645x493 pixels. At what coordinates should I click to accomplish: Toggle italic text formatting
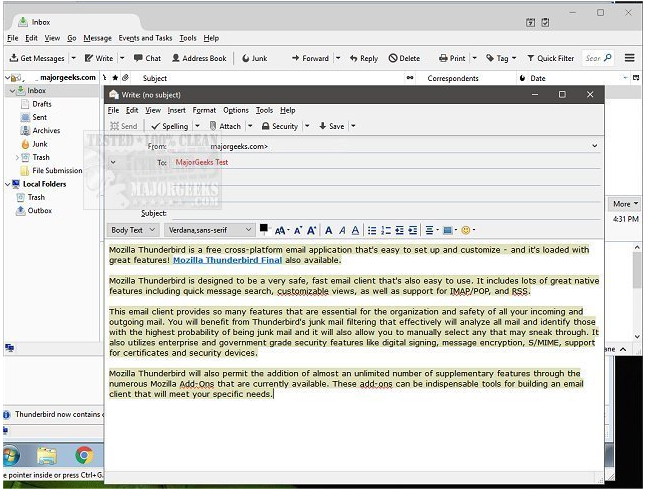pyautogui.click(x=342, y=230)
